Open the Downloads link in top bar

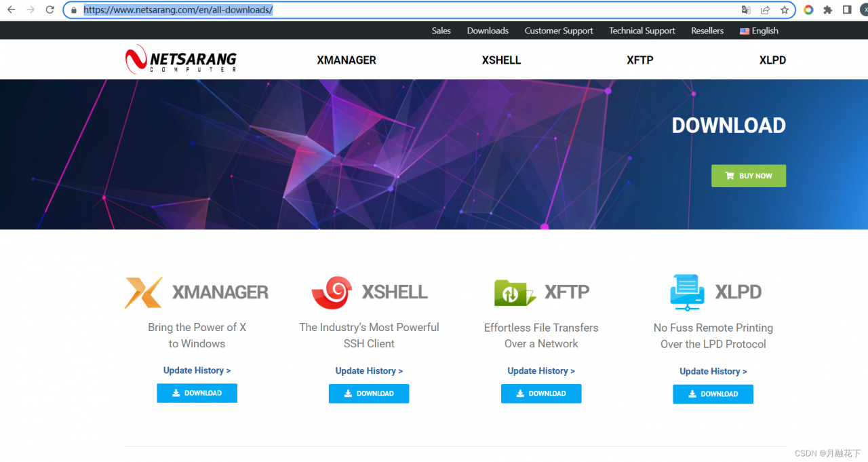[488, 31]
